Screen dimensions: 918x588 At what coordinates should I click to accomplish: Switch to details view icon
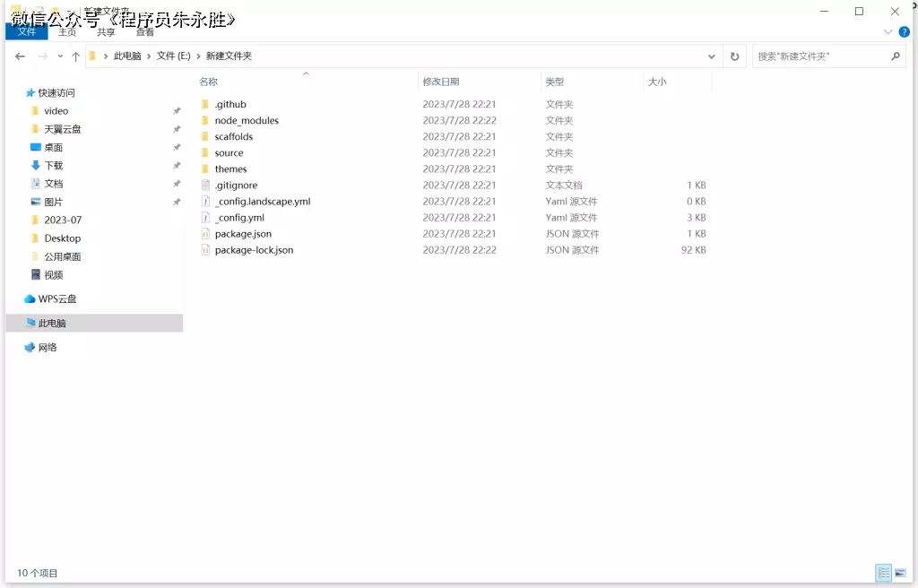[884, 573]
